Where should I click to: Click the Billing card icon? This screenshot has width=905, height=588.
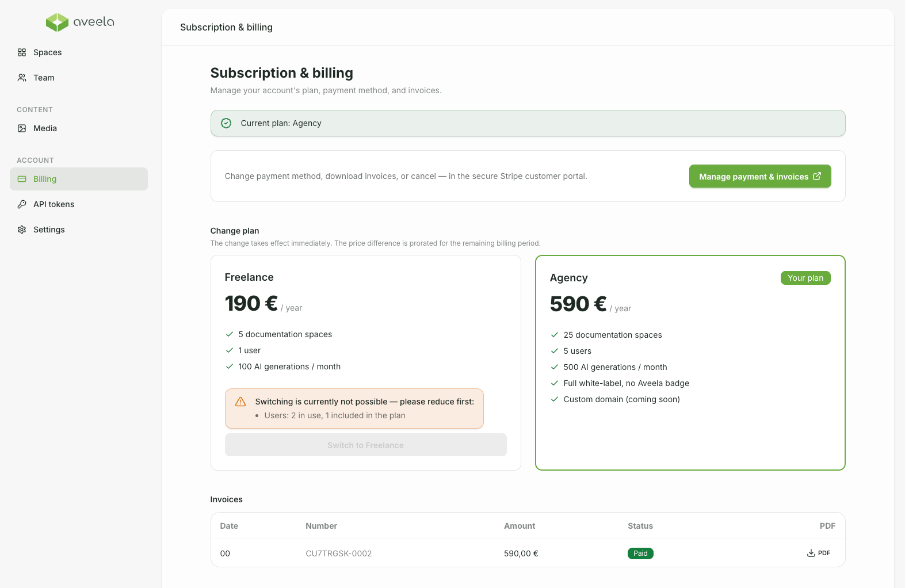click(22, 179)
